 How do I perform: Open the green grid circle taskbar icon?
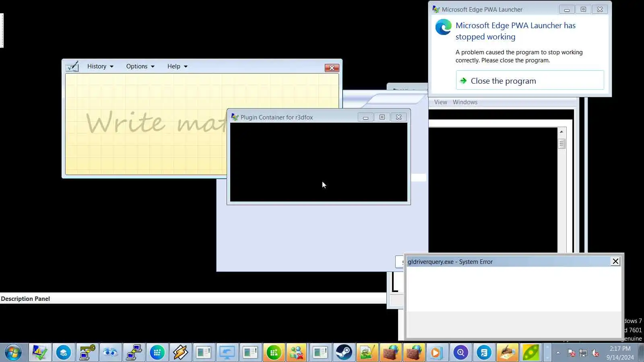pos(274,353)
